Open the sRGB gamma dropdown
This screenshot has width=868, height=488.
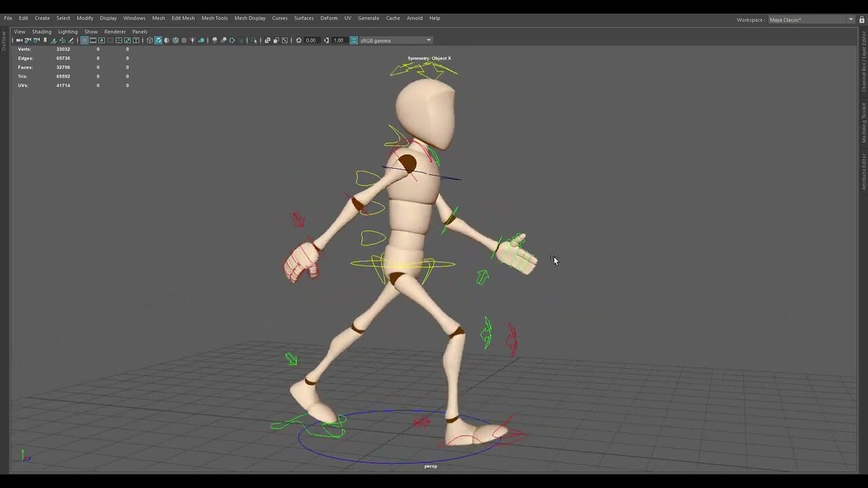point(429,40)
